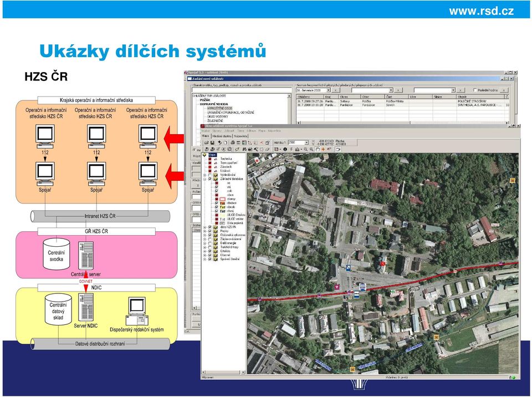532x397 pixels.
Task: Click the events table horizontal scrollbar
Action: [402, 123]
